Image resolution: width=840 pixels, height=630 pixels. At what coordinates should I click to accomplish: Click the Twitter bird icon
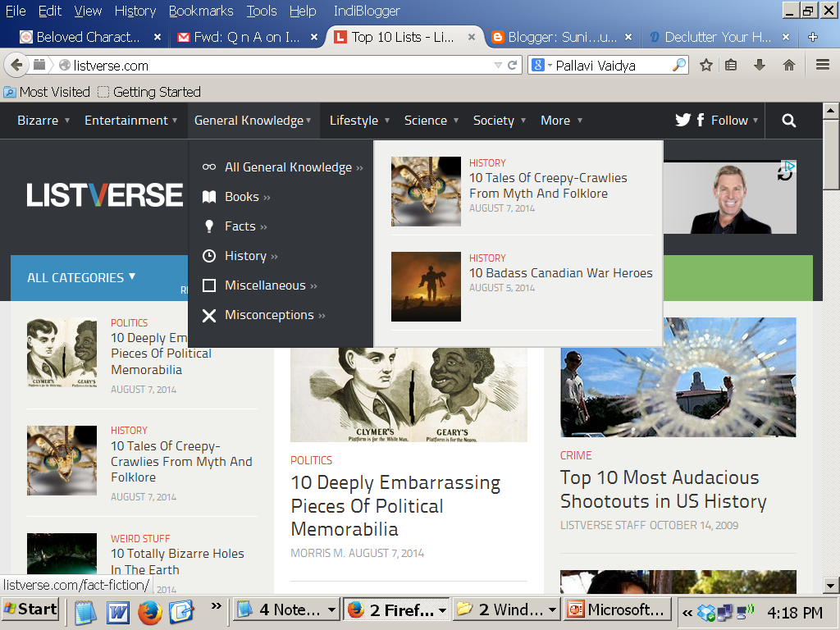[683, 120]
